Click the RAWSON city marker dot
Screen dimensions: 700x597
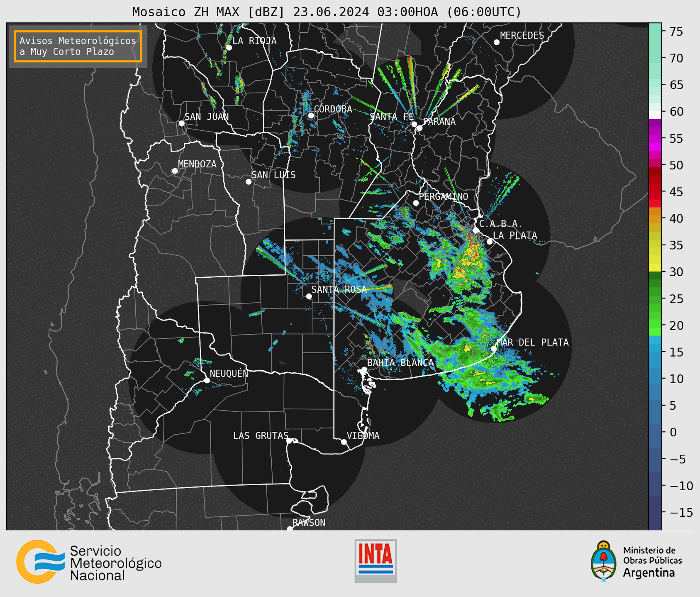pyautogui.click(x=290, y=529)
